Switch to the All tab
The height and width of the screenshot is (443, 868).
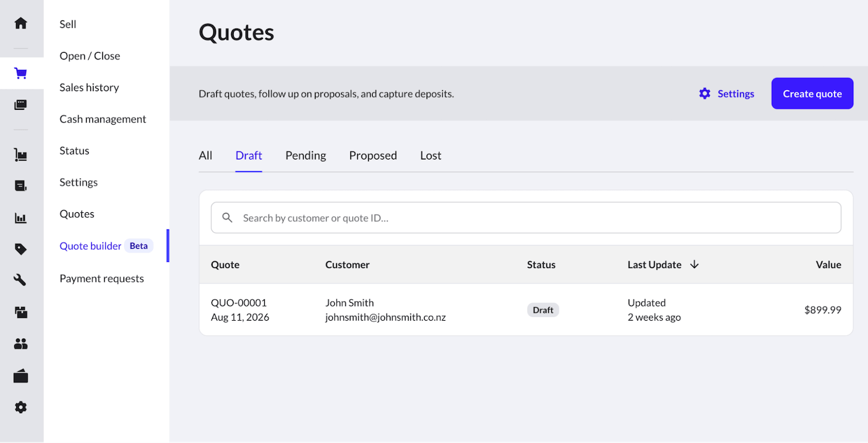click(x=205, y=156)
